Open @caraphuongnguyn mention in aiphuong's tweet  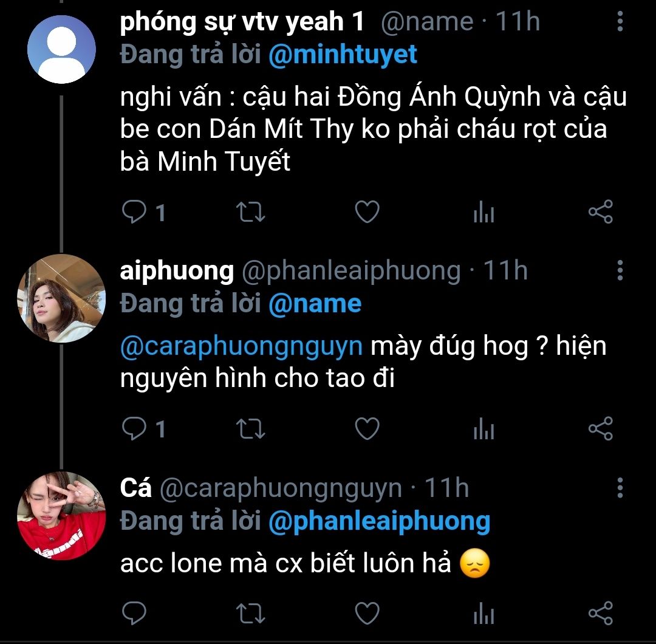tap(241, 347)
